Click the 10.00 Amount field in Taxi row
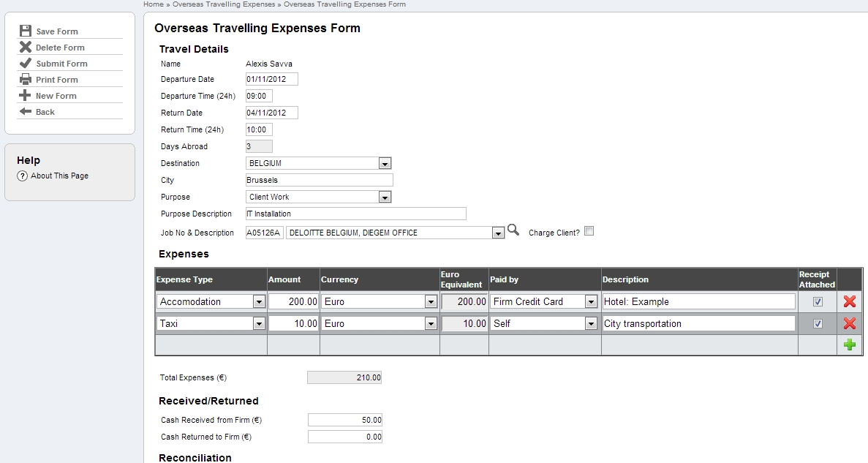Image resolution: width=868 pixels, height=463 pixels. [x=294, y=324]
